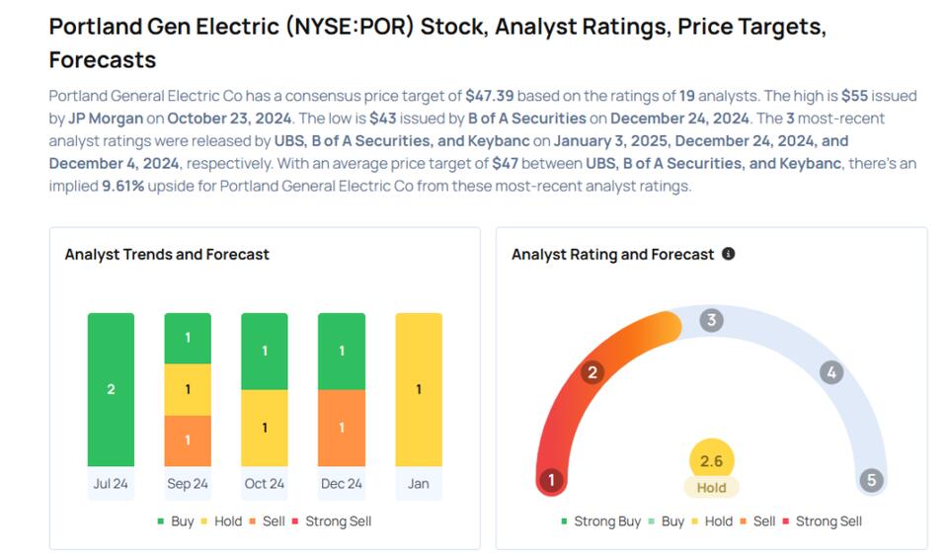Click the info icon beside Analyst Rating and Forecast
This screenshot has width=948, height=560.
[x=729, y=254]
